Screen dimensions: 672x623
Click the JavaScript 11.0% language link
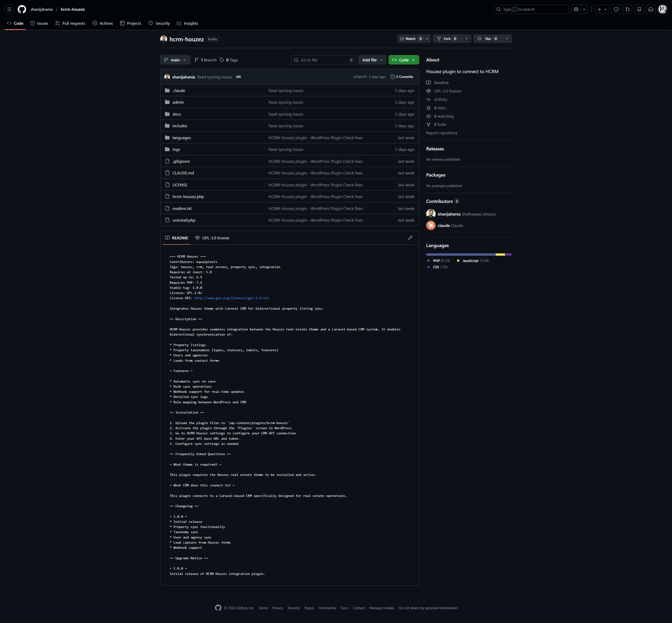[x=473, y=261]
